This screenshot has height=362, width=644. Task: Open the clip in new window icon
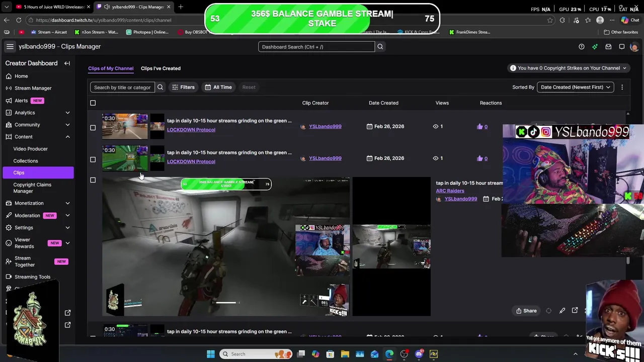click(575, 311)
